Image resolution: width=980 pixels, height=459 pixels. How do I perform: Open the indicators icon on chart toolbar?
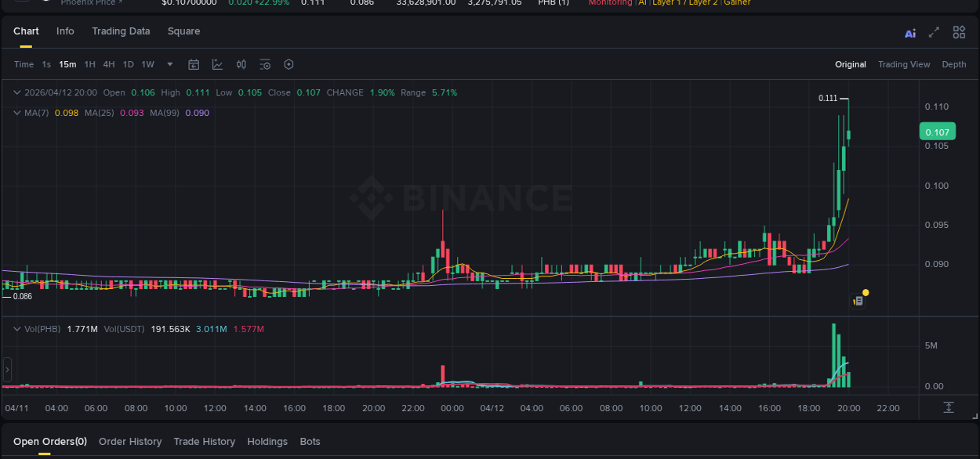coord(241,64)
